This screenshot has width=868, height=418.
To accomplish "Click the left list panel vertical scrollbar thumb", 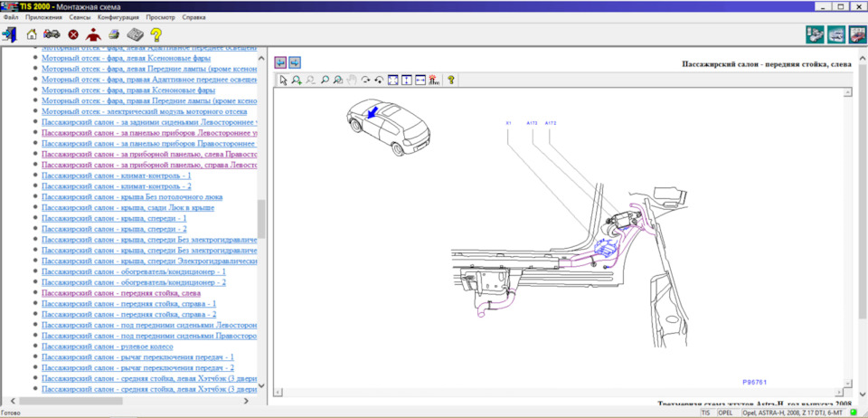I will [x=261, y=219].
